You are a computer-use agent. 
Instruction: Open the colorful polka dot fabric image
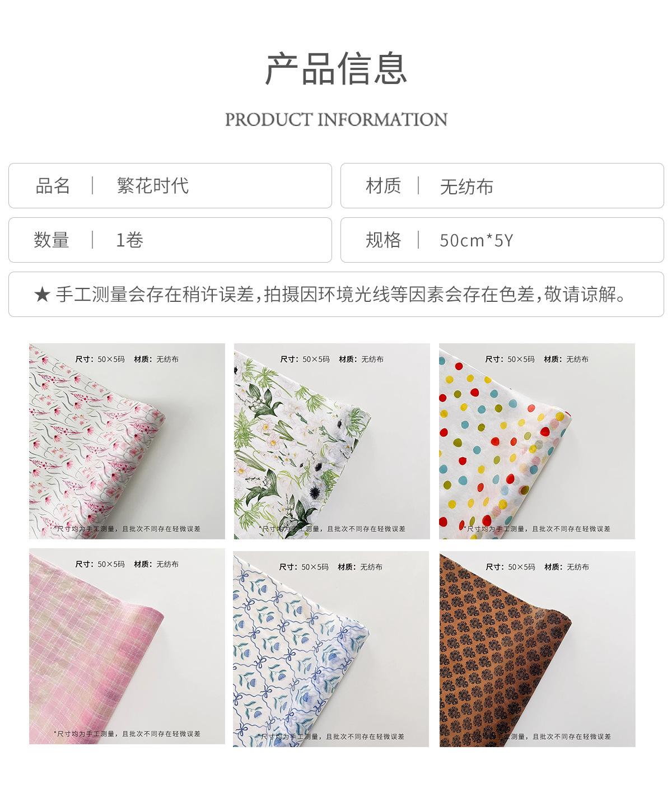coord(537,441)
